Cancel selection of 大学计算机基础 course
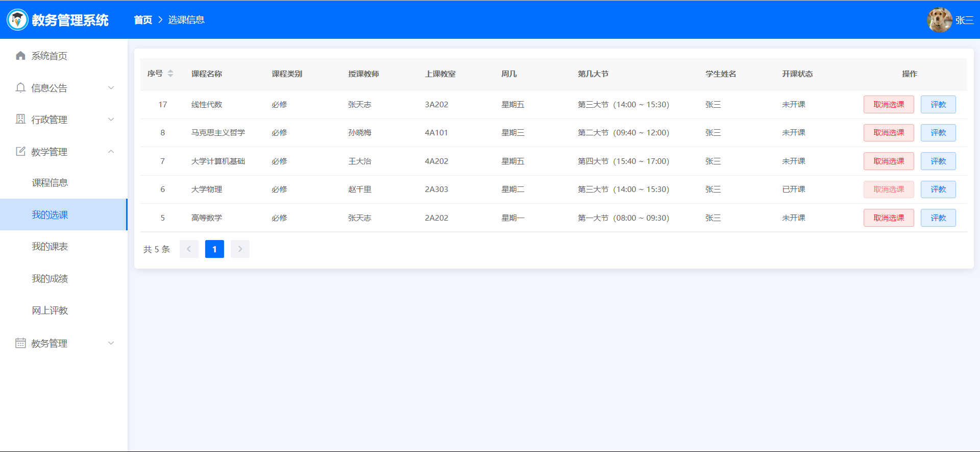Screen dimensions: 980x452 [x=889, y=161]
